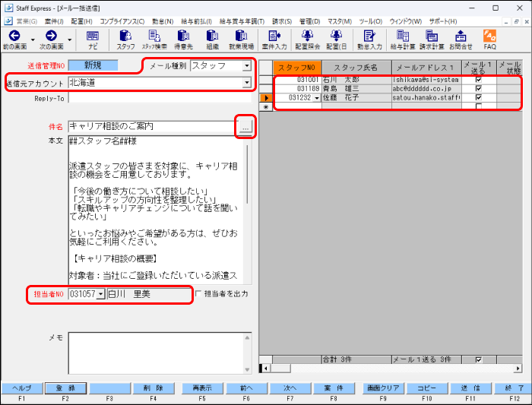Click into the 件名 subject field
This screenshot has height=405, width=532.
coord(151,127)
